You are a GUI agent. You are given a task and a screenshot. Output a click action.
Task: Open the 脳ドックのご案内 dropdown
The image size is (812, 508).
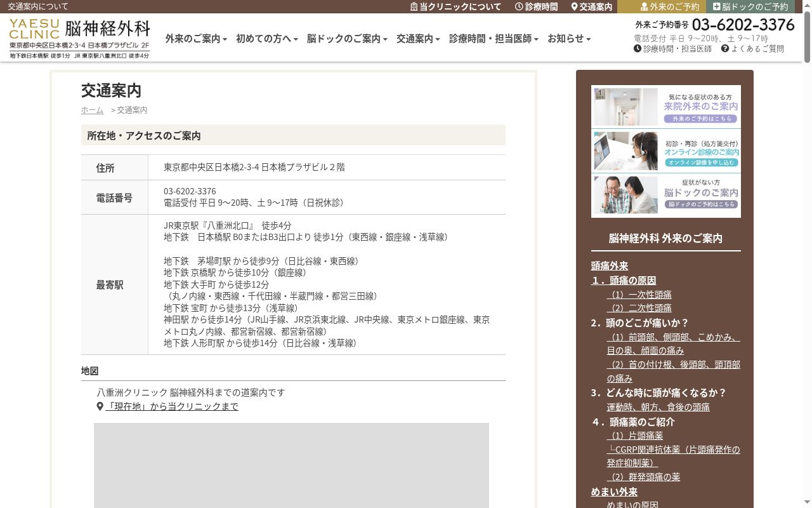click(x=348, y=39)
